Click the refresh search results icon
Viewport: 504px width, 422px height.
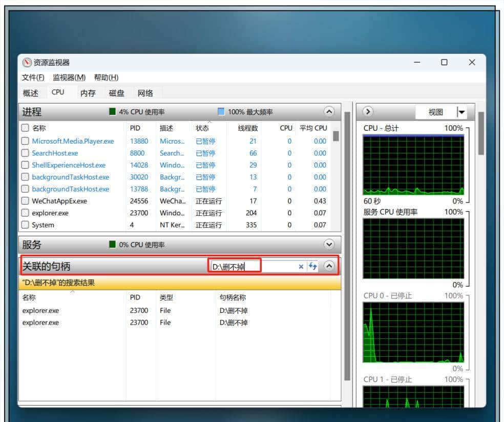[x=312, y=267]
